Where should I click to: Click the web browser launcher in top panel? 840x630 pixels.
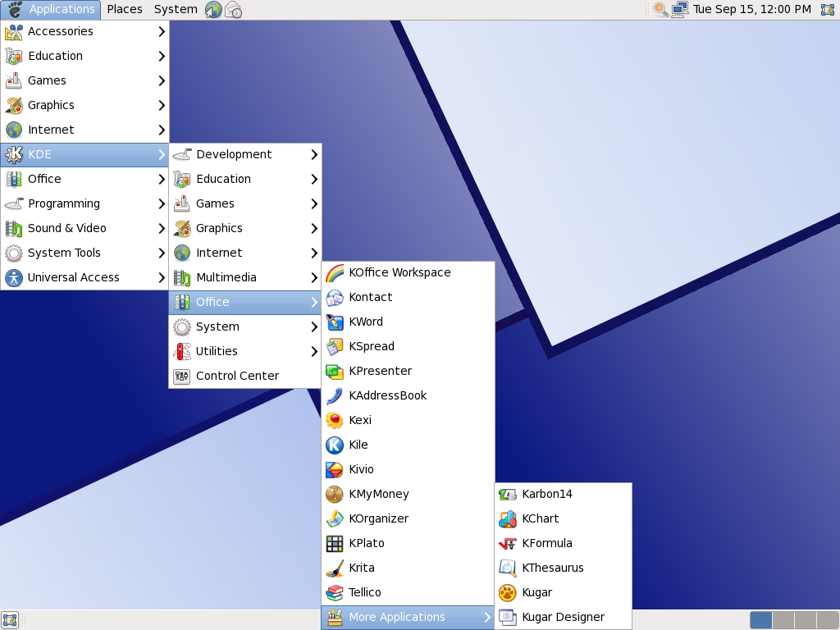(x=213, y=10)
